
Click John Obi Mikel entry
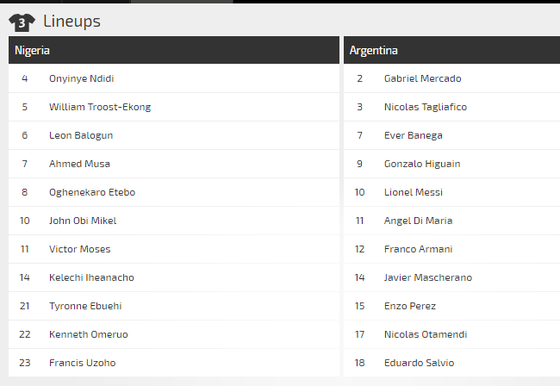pos(83,221)
